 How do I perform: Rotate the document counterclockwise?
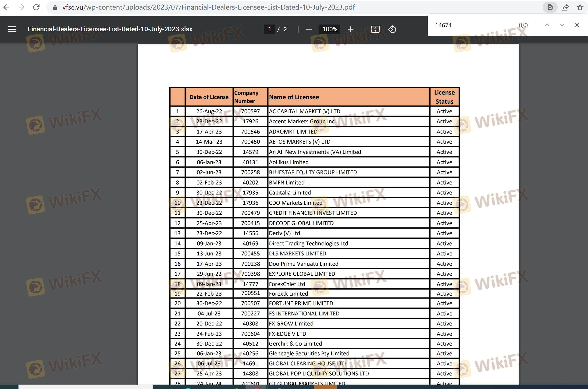pyautogui.click(x=392, y=29)
